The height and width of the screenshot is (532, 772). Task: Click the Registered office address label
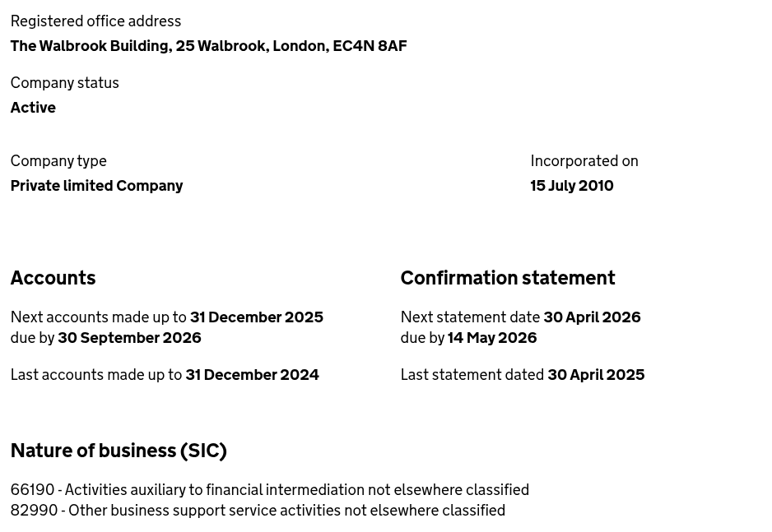pos(95,21)
